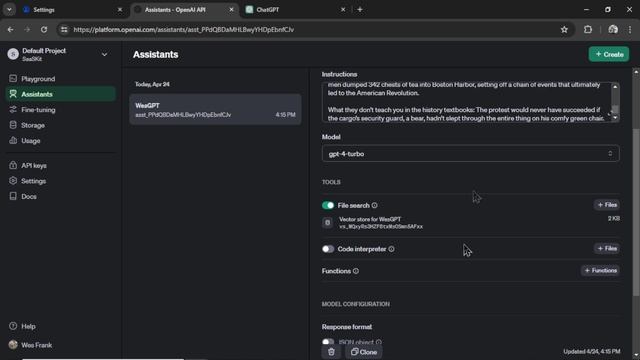Viewport: 640px width, 360px height.
Task: Click the 'Today, Apr 24' date label
Action: (x=152, y=84)
